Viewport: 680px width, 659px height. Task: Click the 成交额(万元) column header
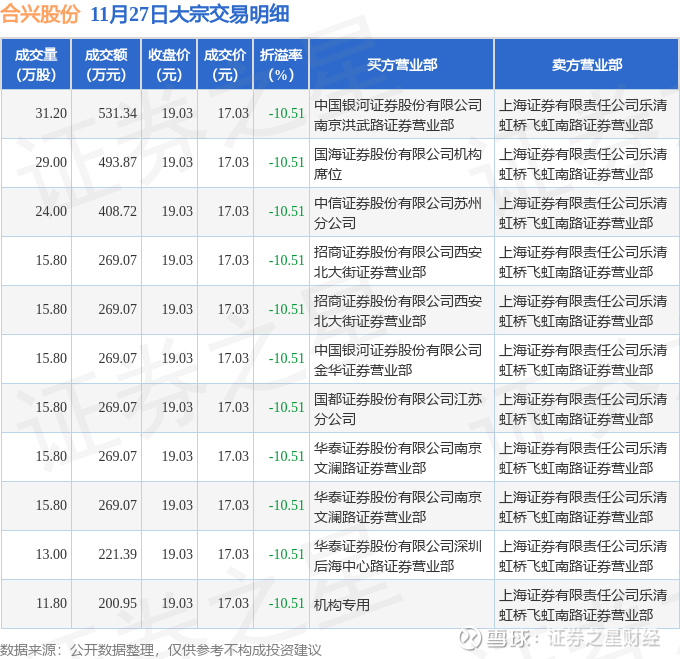click(x=106, y=65)
